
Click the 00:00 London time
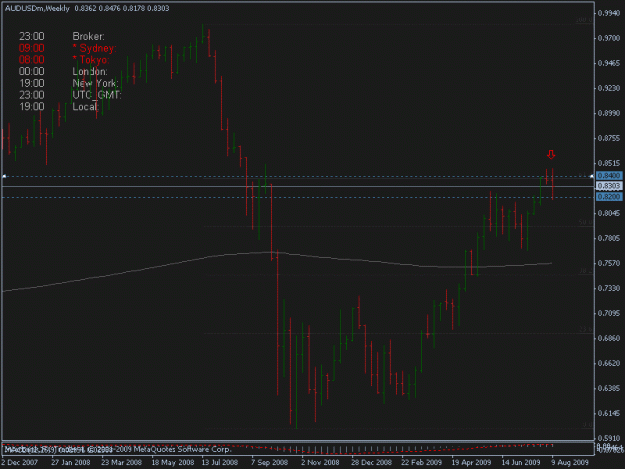tap(31, 71)
